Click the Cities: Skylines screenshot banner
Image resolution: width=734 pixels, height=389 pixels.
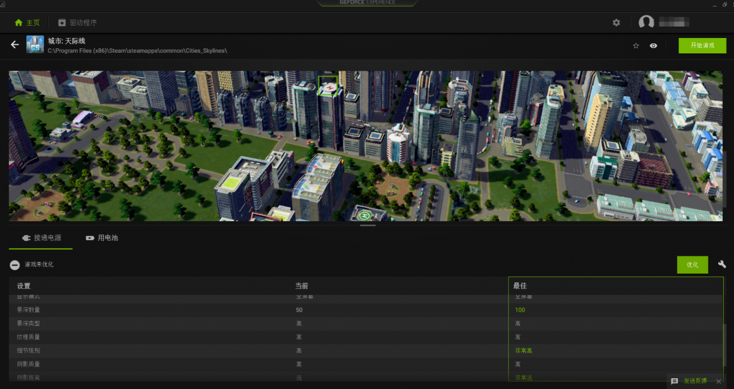(x=366, y=146)
